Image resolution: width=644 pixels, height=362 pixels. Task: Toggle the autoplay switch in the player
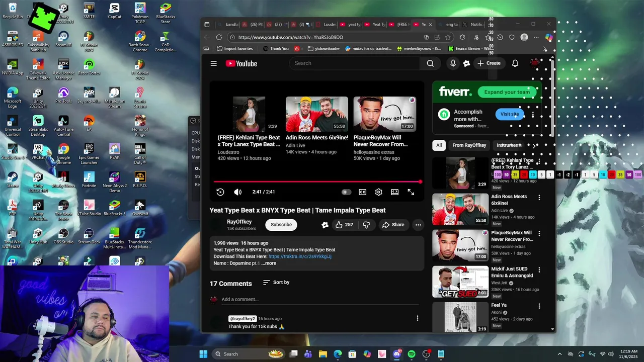click(346, 192)
